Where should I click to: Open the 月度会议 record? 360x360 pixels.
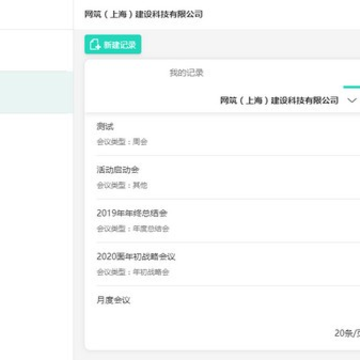[113, 300]
